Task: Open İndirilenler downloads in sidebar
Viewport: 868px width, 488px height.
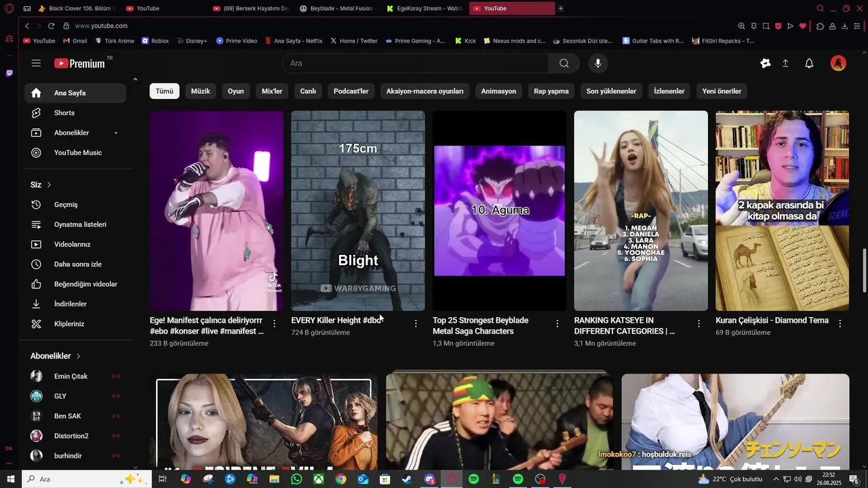Action: 75,304
